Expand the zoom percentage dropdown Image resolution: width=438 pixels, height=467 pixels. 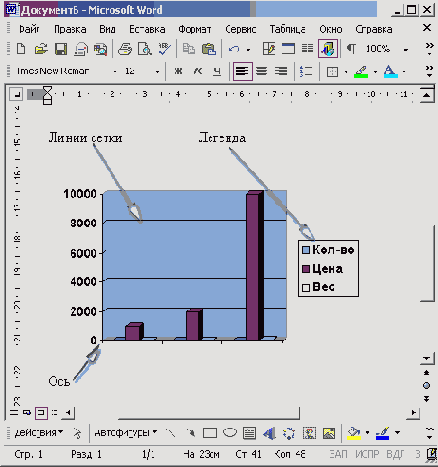406,50
